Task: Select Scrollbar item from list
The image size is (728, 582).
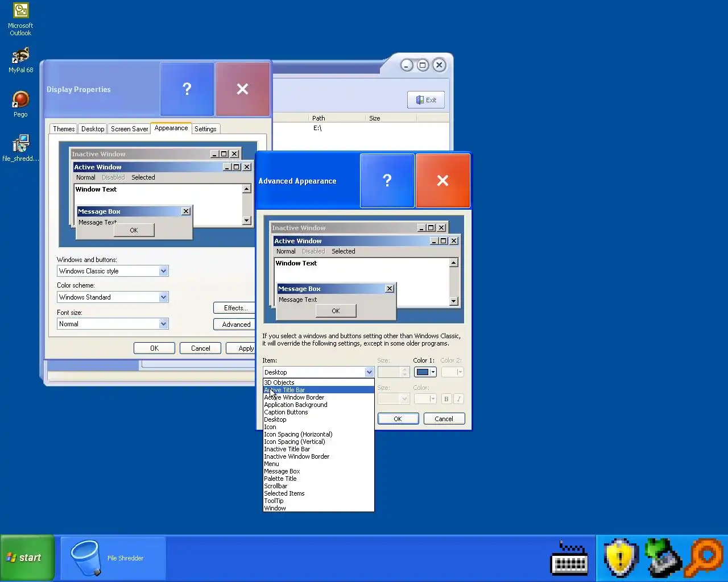Action: pos(318,486)
